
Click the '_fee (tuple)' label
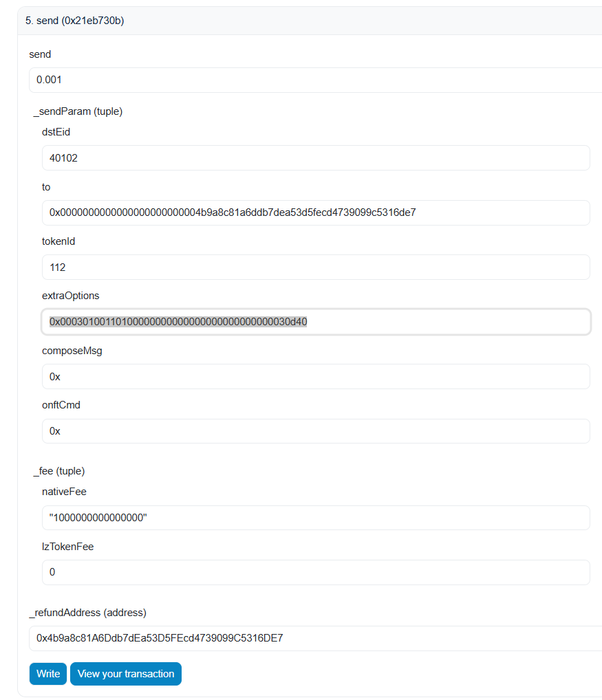click(x=59, y=471)
